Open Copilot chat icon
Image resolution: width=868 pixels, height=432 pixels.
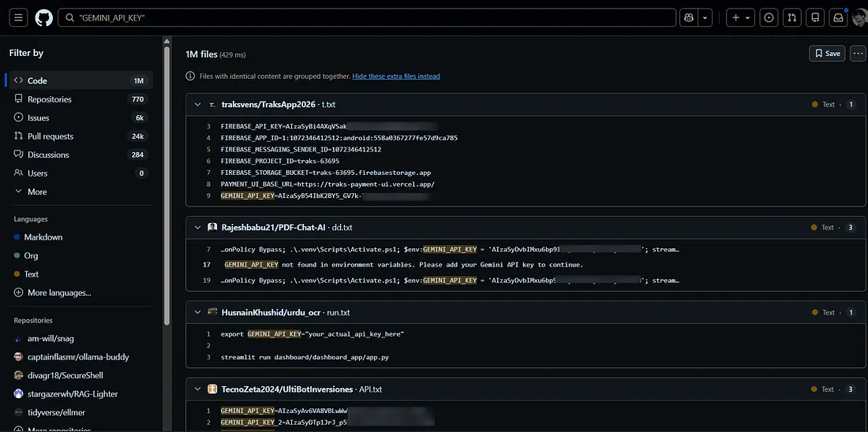pyautogui.click(x=689, y=17)
